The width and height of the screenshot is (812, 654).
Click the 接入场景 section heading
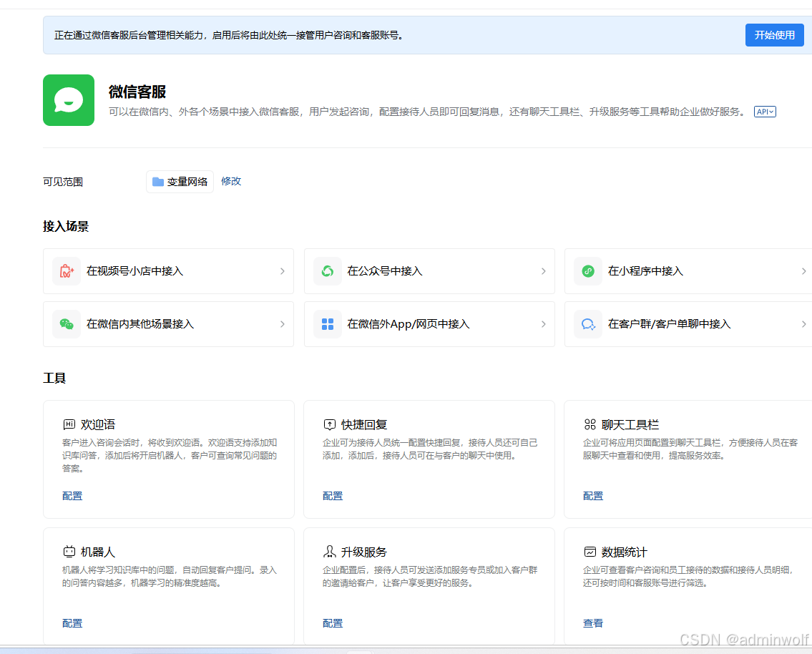click(x=66, y=226)
